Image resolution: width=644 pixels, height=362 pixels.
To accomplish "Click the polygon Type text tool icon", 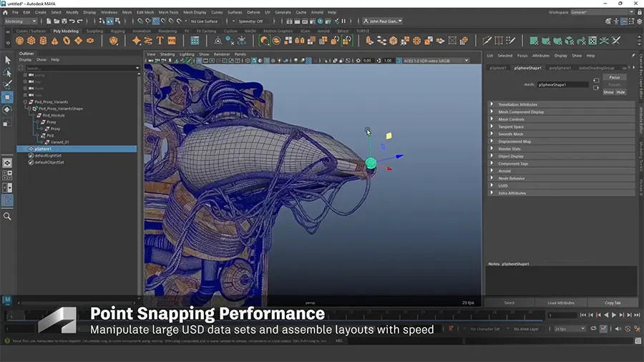I will tap(160, 41).
